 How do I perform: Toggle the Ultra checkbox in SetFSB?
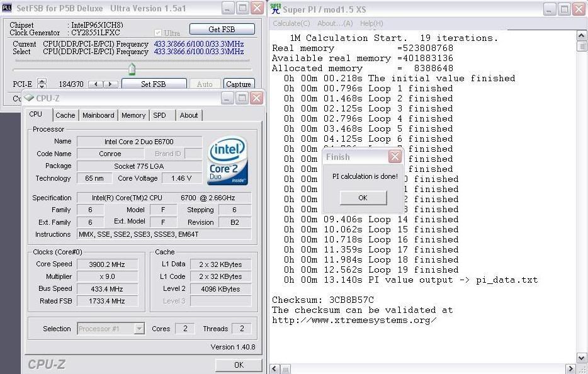(158, 33)
